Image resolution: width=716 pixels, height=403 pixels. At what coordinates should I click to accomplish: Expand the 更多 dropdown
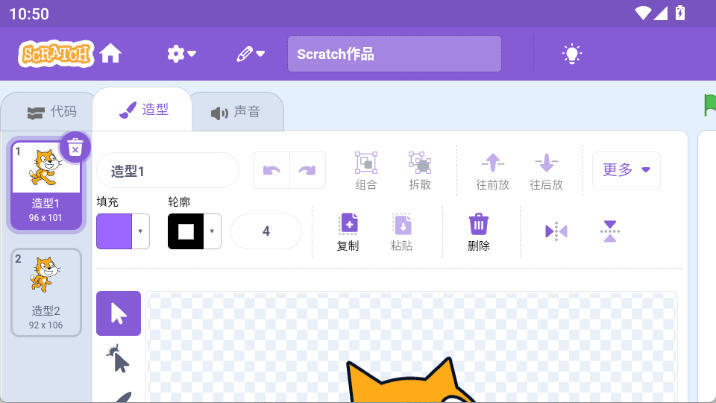coord(626,170)
